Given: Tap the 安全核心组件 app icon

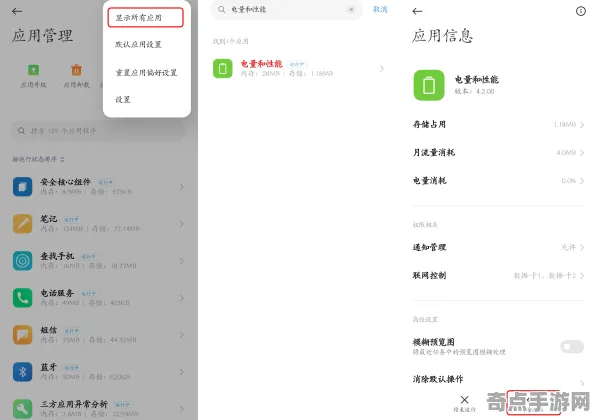Looking at the screenshot, I should coord(22,187).
